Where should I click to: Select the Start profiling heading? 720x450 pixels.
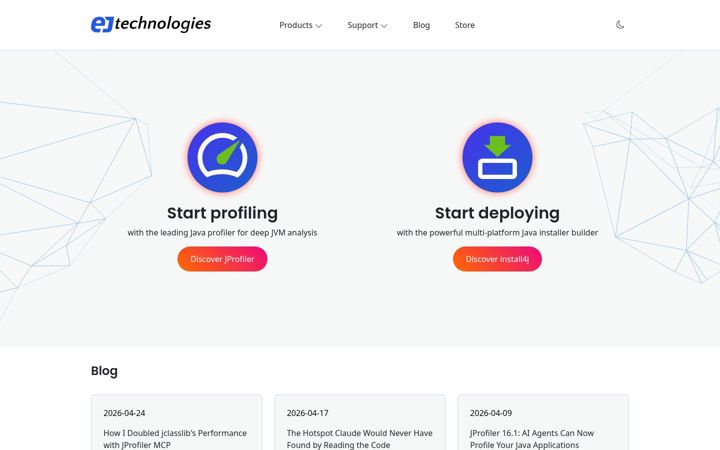point(222,213)
